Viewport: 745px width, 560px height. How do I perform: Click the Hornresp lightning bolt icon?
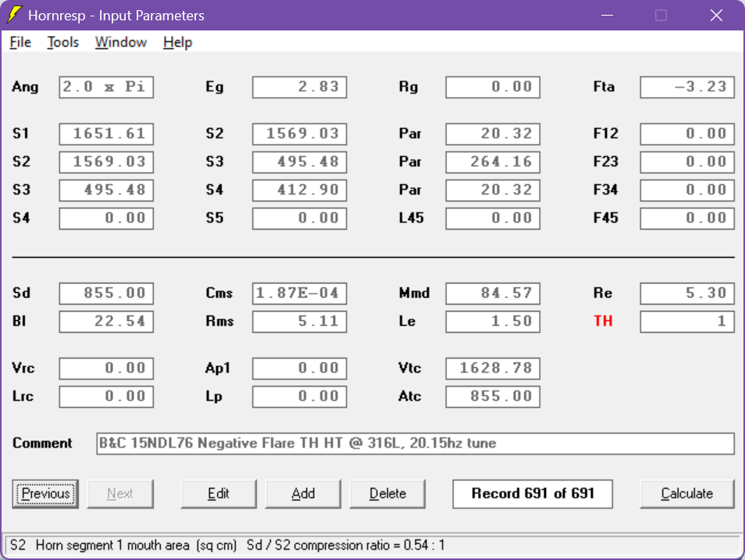[15, 15]
